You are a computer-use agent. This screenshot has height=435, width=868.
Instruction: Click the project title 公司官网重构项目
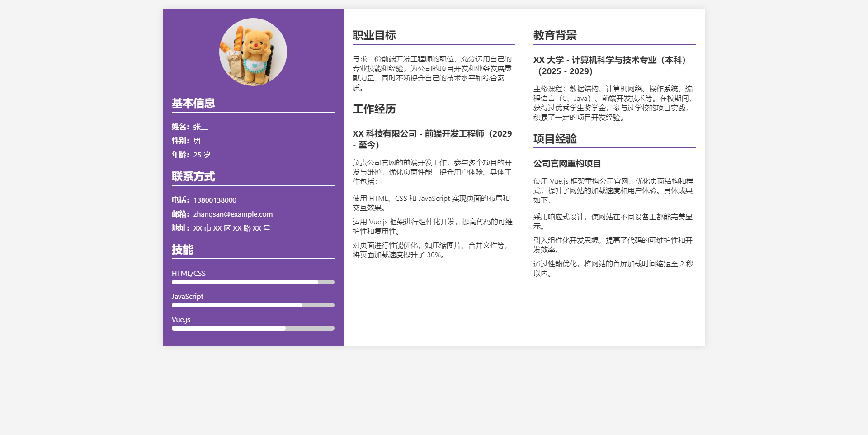(567, 164)
